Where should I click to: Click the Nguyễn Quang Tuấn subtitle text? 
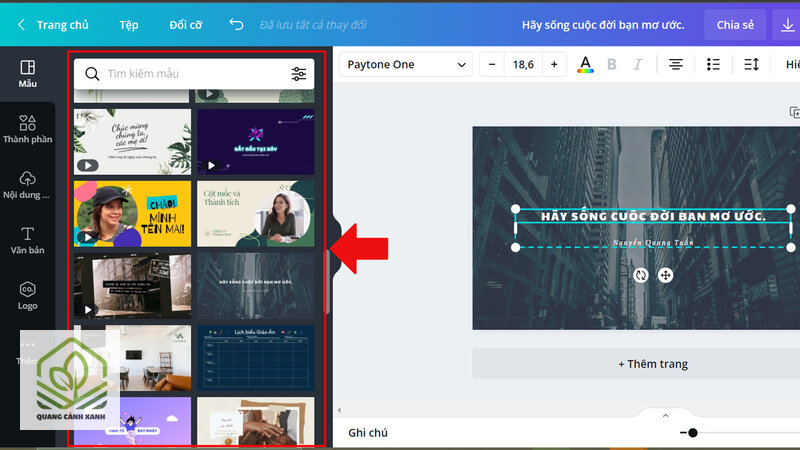[653, 242]
